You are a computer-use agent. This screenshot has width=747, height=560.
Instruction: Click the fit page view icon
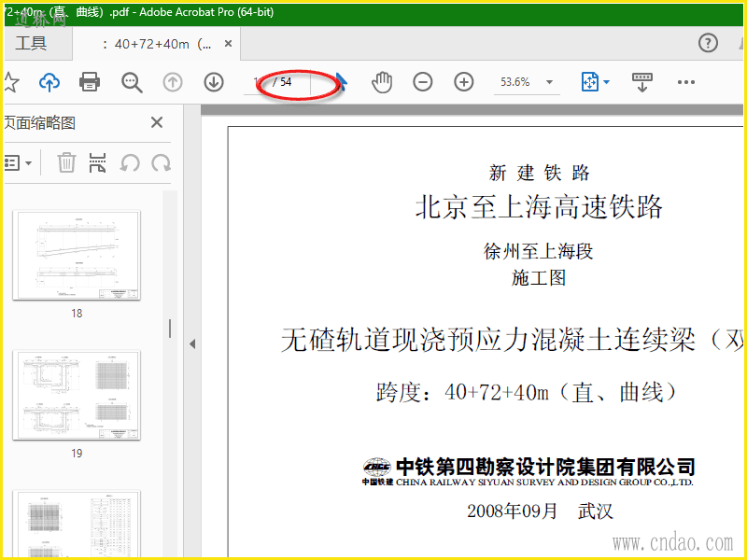pos(589,82)
